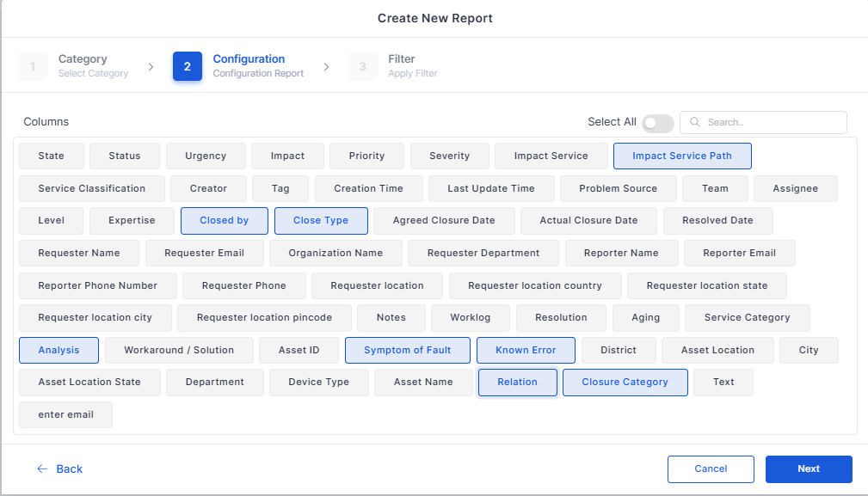868x496 pixels.
Task: Add the Workaround / Solution column
Action: coord(179,351)
